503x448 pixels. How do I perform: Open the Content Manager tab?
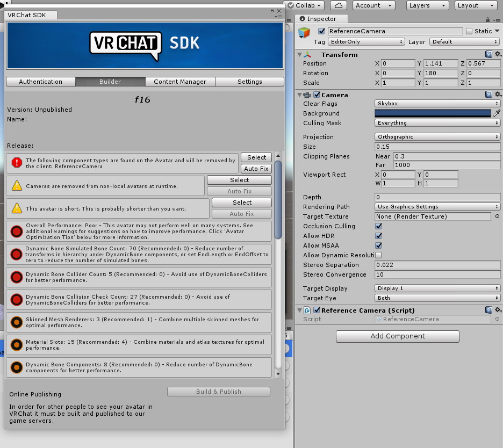click(180, 82)
